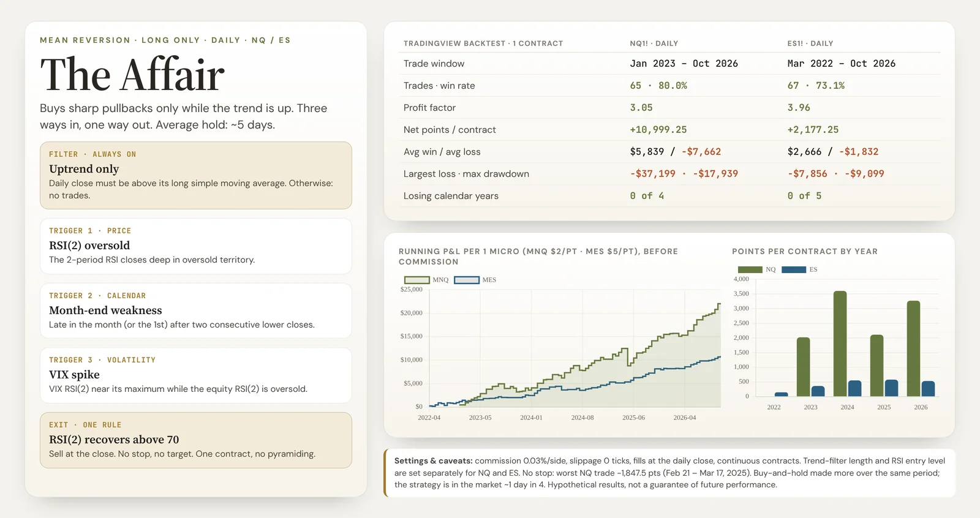Click the 'ES1! · DAILY' column header
The width and height of the screenshot is (980, 518).
810,43
